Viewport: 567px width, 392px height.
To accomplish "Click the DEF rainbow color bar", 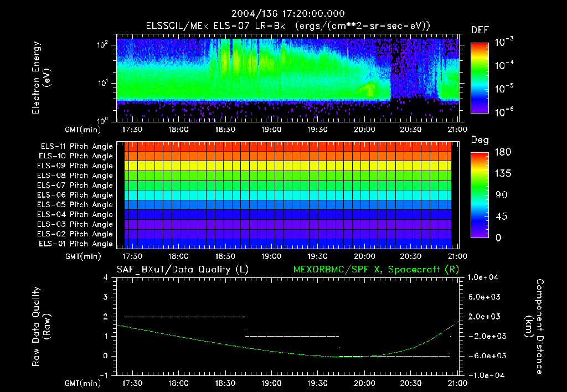I will click(480, 78).
